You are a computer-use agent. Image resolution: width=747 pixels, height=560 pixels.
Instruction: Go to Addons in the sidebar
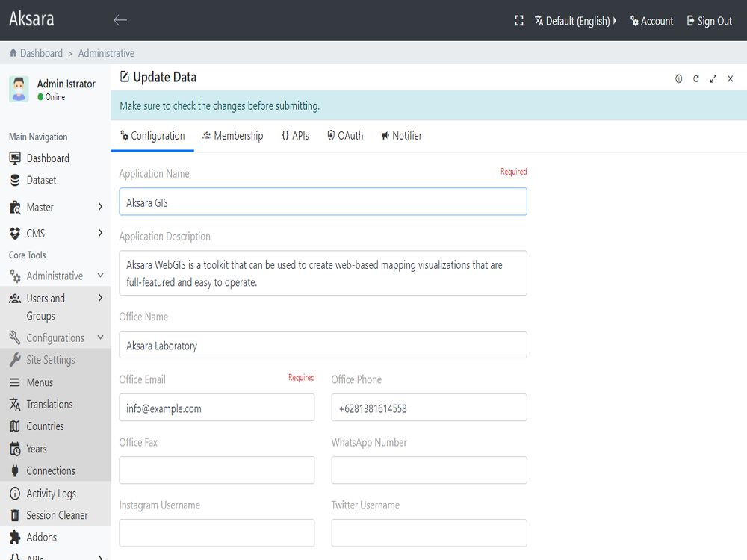coord(41,537)
